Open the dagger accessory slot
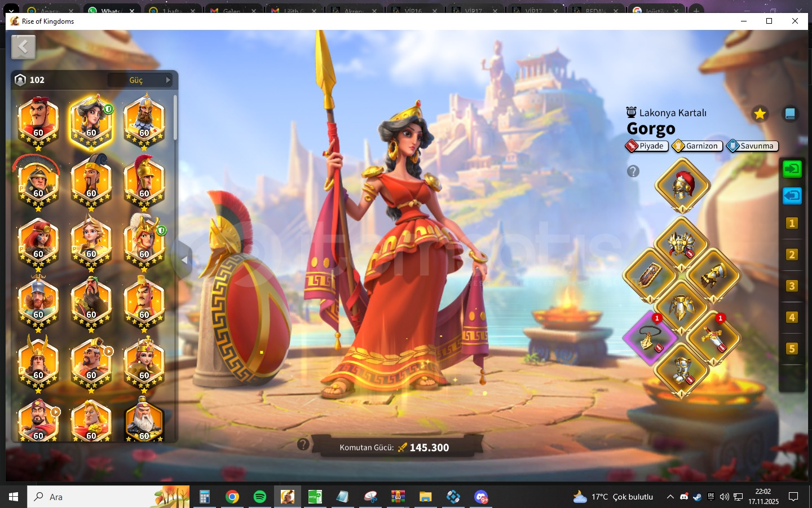The image size is (812, 508). click(x=713, y=338)
